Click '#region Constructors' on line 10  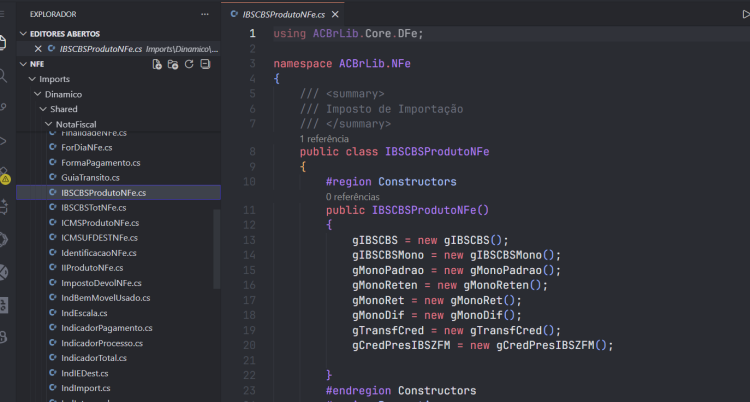[391, 182]
